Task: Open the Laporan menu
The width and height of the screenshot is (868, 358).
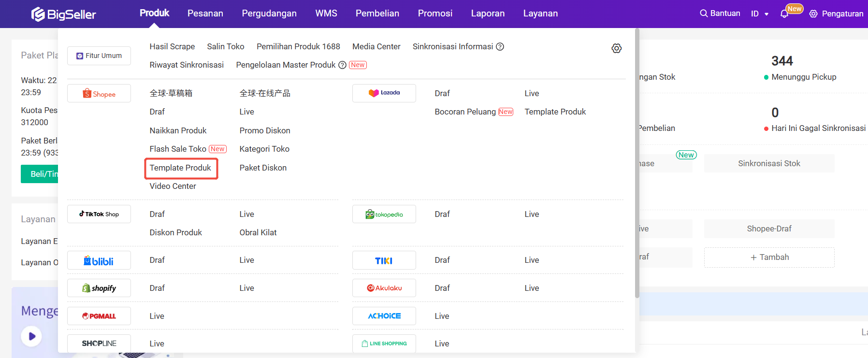Action: point(488,14)
